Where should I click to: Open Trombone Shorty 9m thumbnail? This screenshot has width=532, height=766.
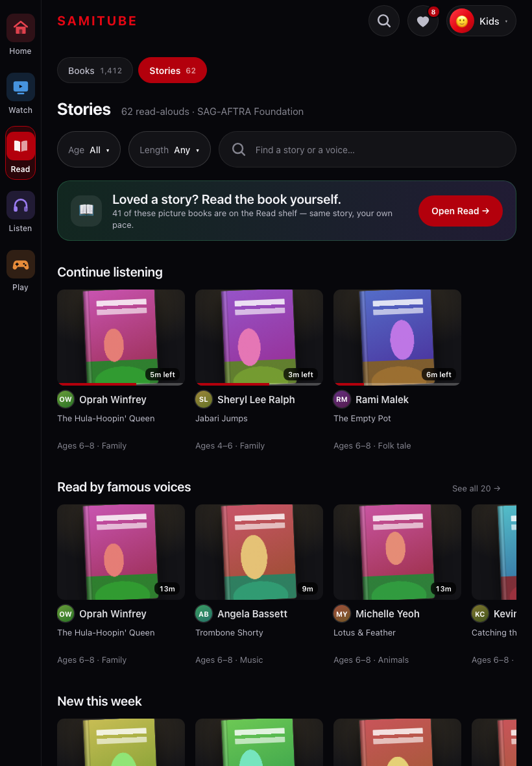[x=259, y=552]
